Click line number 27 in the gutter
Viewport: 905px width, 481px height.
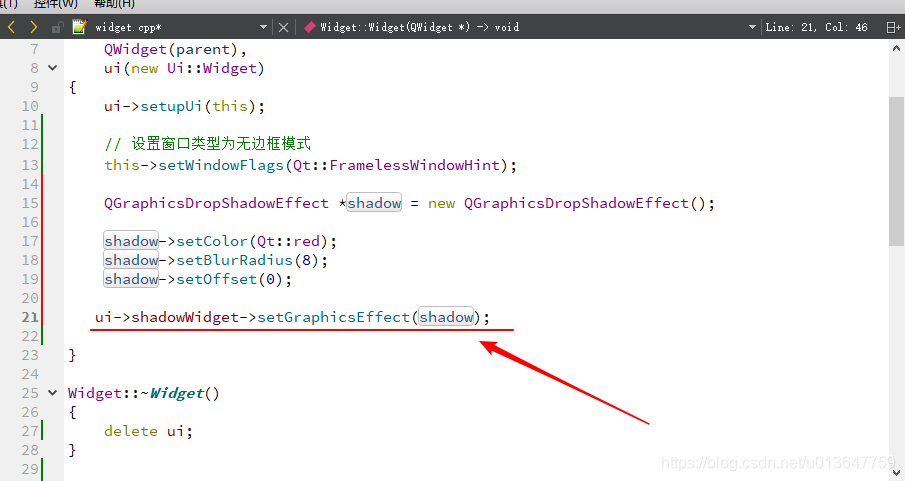pos(30,431)
